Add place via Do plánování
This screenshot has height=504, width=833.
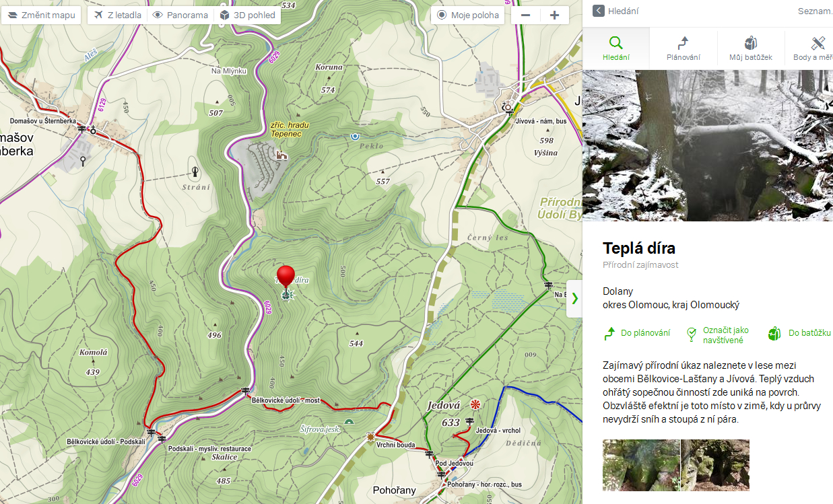[637, 333]
